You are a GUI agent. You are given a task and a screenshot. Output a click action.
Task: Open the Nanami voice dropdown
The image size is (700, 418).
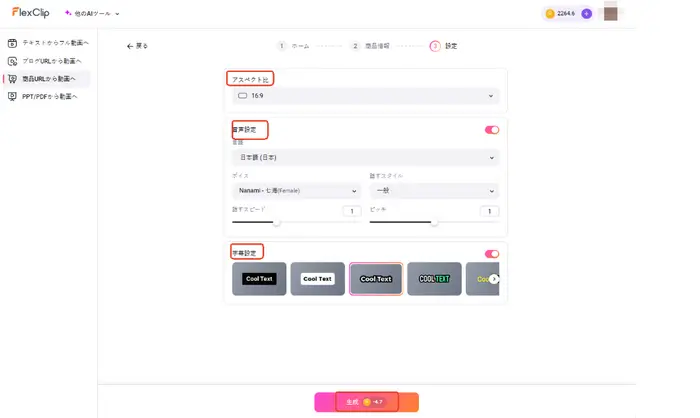(295, 191)
